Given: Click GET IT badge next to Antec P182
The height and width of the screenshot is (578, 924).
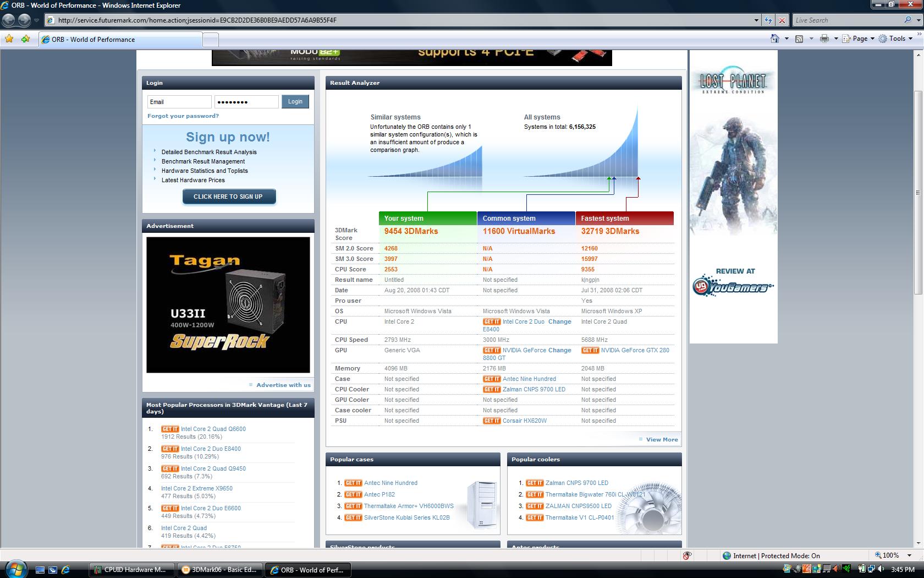Looking at the screenshot, I should (x=353, y=494).
